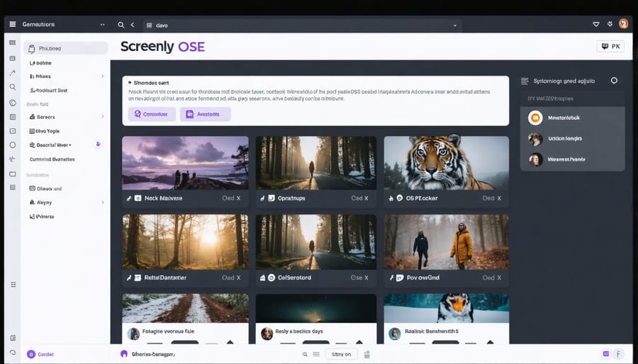The width and height of the screenshot is (638, 364).
Task: Click the lines icon in bottom bar
Action: pos(317,354)
